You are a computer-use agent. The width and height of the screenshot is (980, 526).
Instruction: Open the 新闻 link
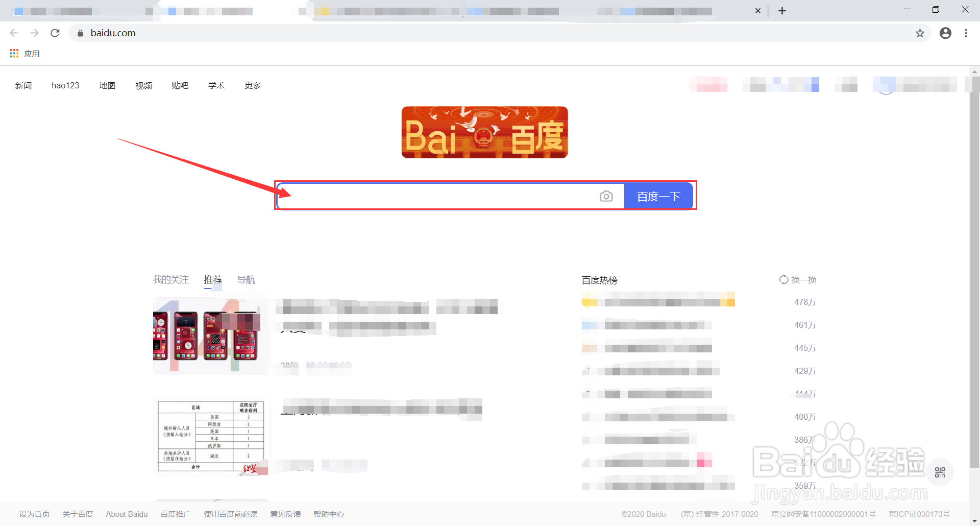tap(23, 85)
